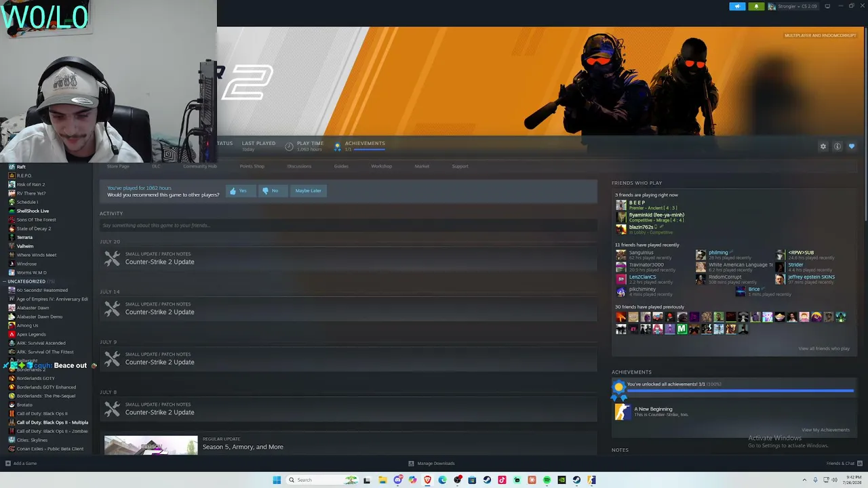Viewport: 868px width, 488px height.
Task: Open friend flyaminkid's avatar
Action: 621,217
